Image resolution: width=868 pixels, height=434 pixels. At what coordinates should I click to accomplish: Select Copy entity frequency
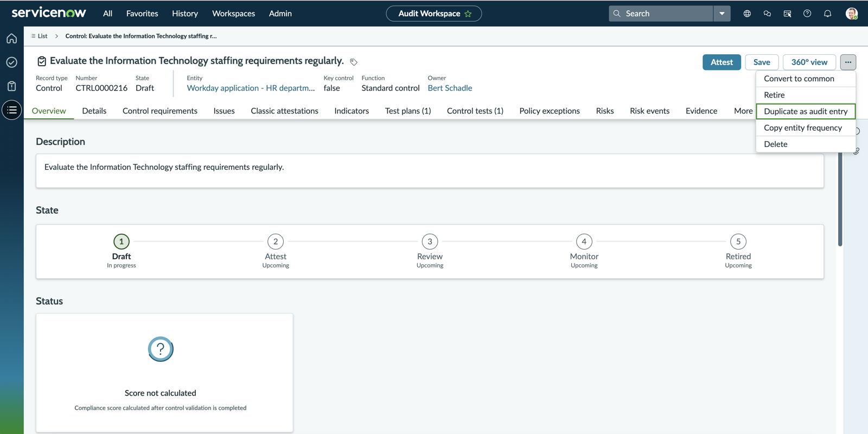[x=806, y=128]
